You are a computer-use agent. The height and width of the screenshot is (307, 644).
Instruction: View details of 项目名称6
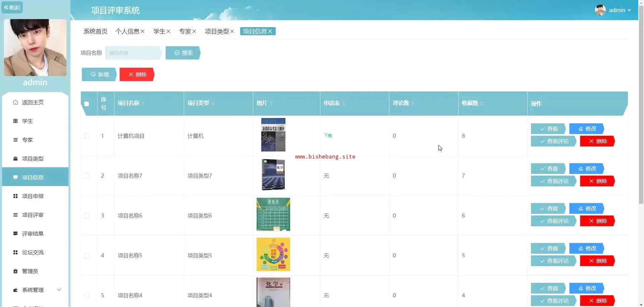[548, 208]
